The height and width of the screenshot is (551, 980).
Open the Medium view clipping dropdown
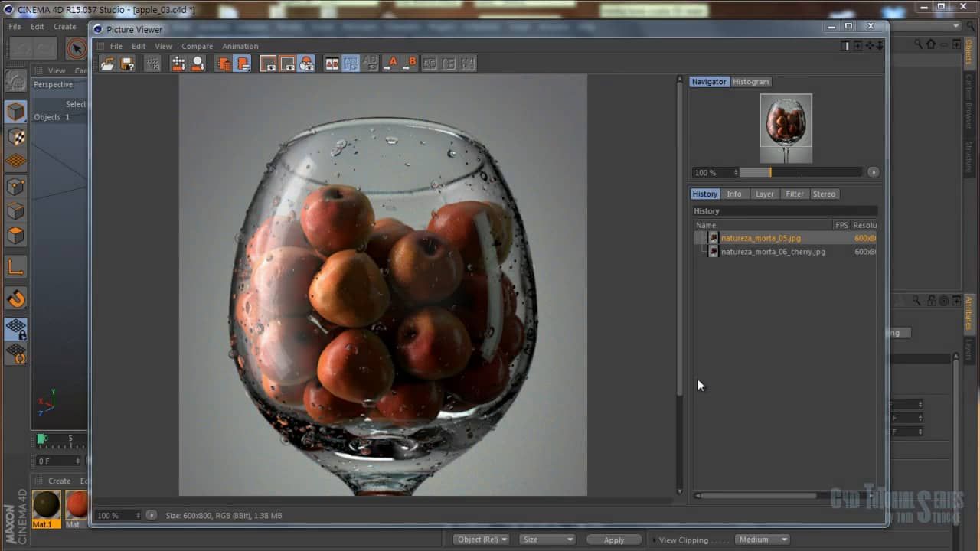[763, 540]
